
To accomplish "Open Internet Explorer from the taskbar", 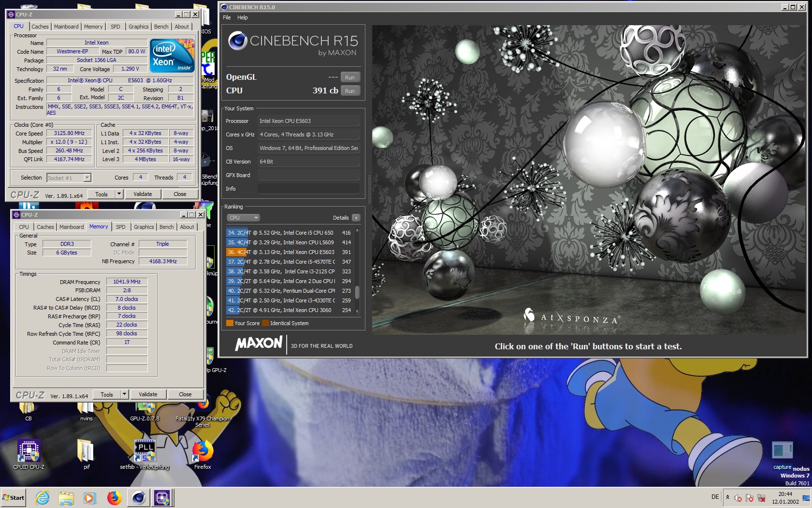I will (x=43, y=498).
